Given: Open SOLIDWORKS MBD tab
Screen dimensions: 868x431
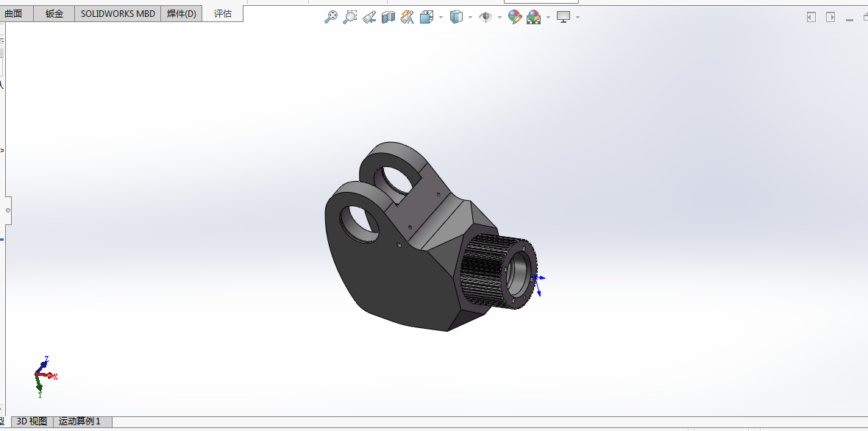Looking at the screenshot, I should point(118,14).
